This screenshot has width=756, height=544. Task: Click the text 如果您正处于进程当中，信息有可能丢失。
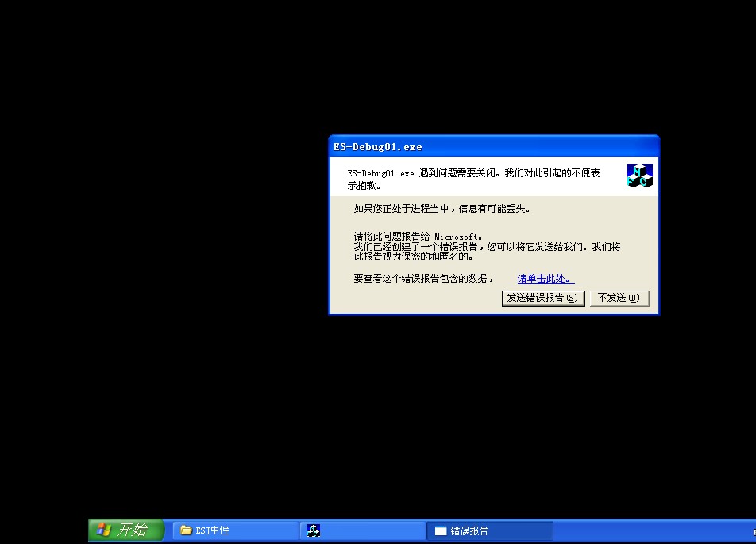pyautogui.click(x=442, y=209)
